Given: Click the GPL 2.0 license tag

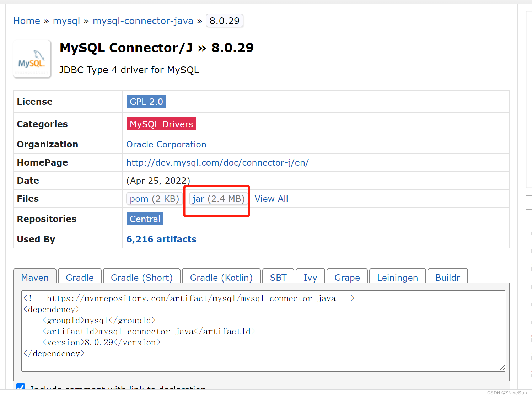Looking at the screenshot, I should 146,102.
